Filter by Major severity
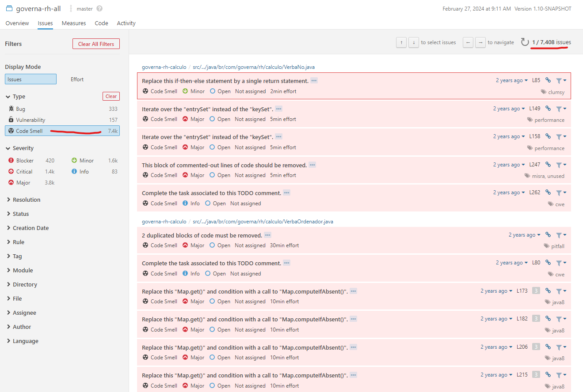Viewport: 583px width, 392px height. coord(31,183)
